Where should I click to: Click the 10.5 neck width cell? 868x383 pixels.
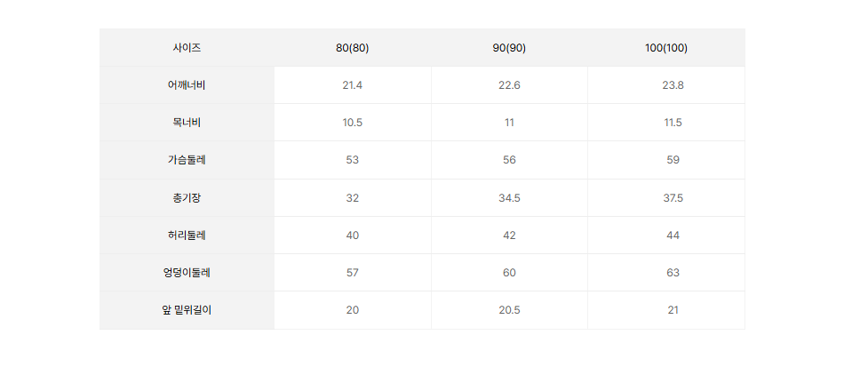click(353, 123)
